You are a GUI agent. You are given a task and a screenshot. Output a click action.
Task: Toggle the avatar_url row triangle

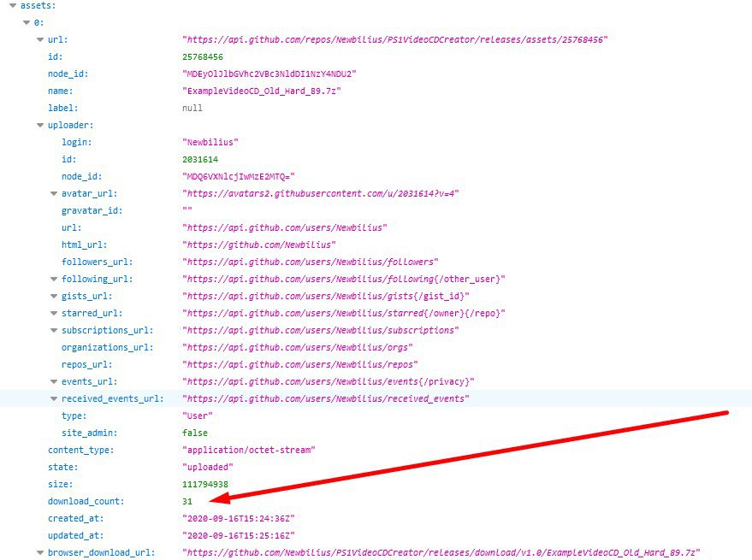click(54, 194)
